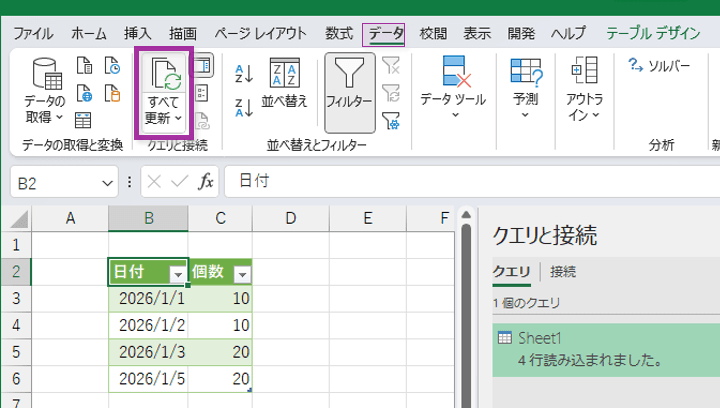Screen dimensions: 720x408
Task: Click the Properties icon under Queries
Action: (x=202, y=93)
